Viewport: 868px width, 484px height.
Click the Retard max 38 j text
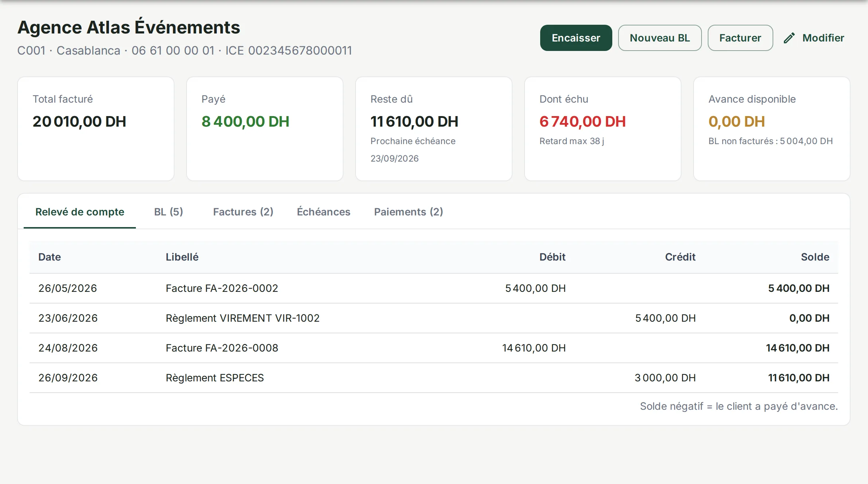pos(572,141)
